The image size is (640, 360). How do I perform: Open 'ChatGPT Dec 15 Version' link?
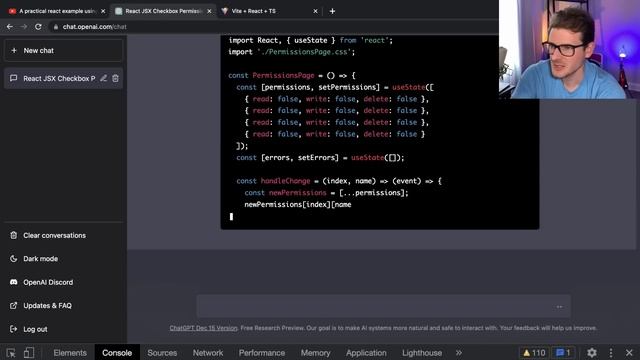pyautogui.click(x=203, y=328)
